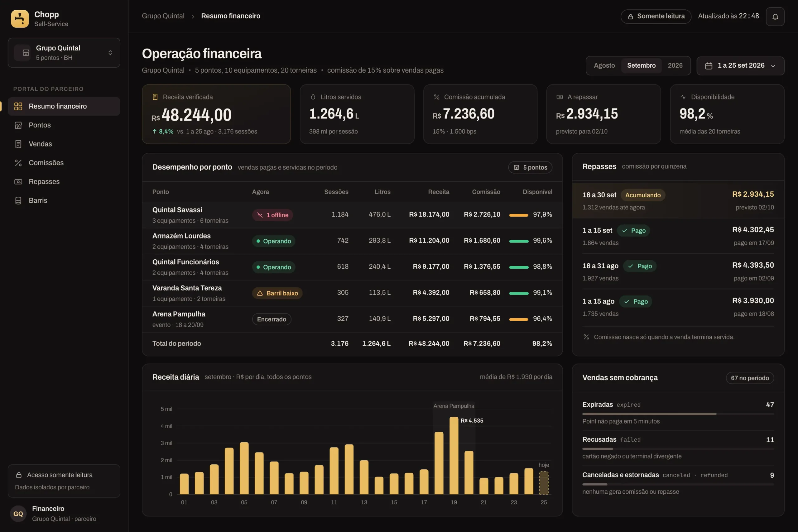798x532 pixels.
Task: Click the A repassar banknote icon
Action: click(560, 97)
